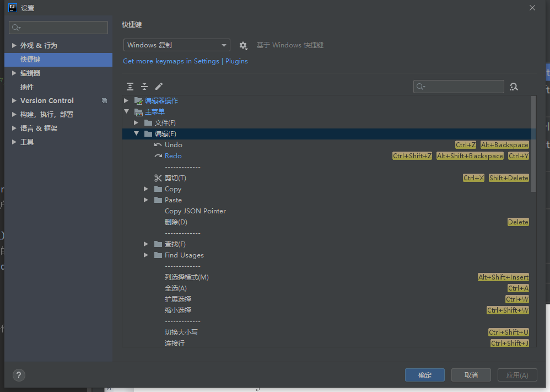The height and width of the screenshot is (392, 550).
Task: Click the icon beside Version Control in sidebar
Action: pos(104,100)
